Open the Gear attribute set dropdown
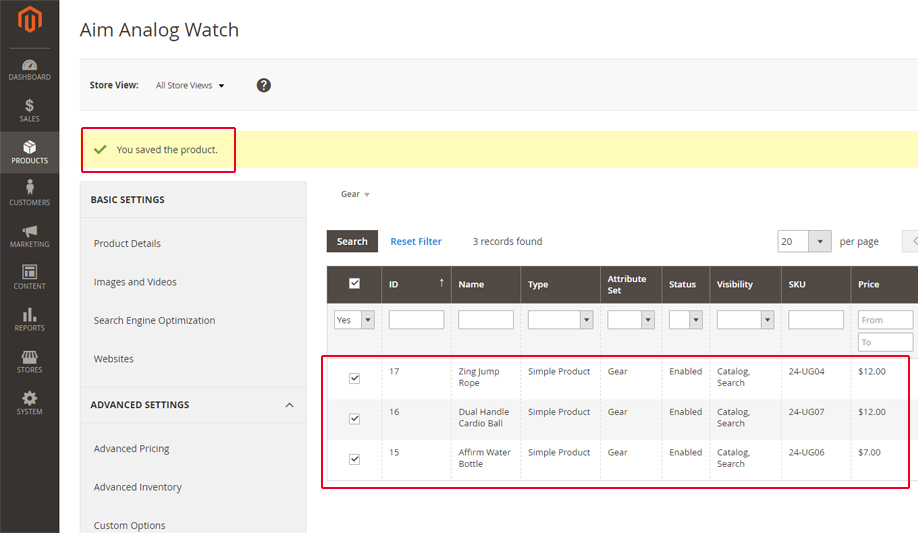The width and height of the screenshot is (918, 533). tap(355, 194)
